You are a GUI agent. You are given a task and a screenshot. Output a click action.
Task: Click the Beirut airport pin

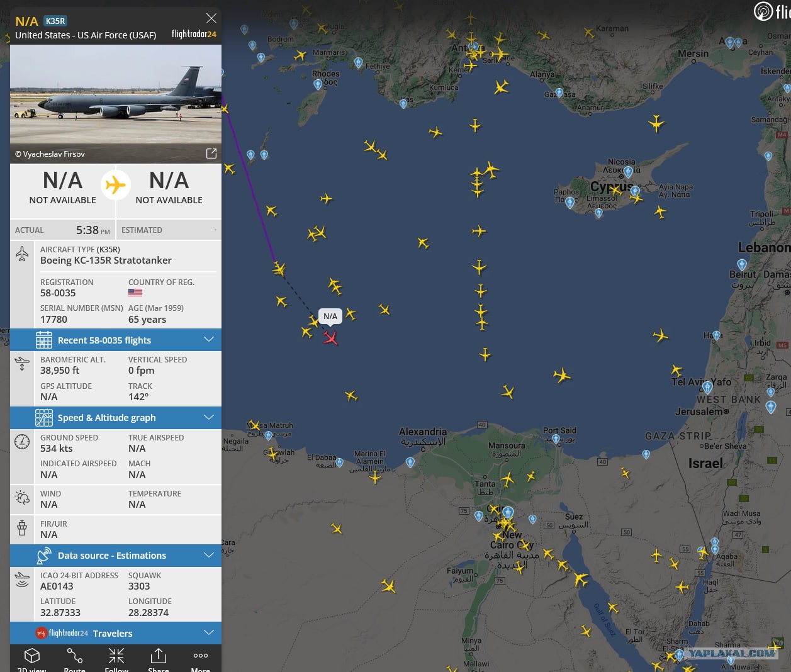coord(742,265)
